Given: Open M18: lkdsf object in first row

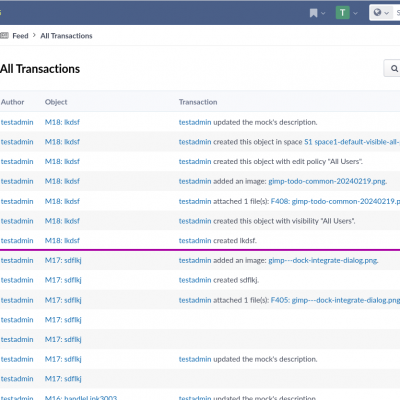Looking at the screenshot, I should click(62, 122).
